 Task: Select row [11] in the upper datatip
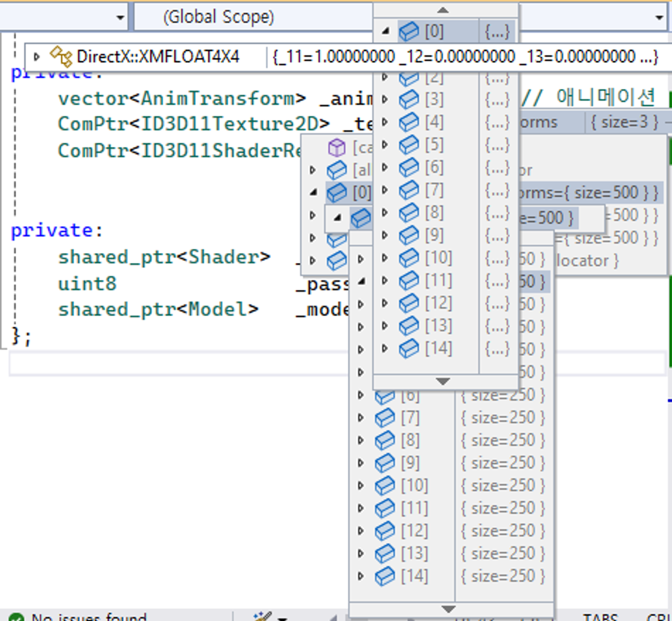click(x=438, y=281)
